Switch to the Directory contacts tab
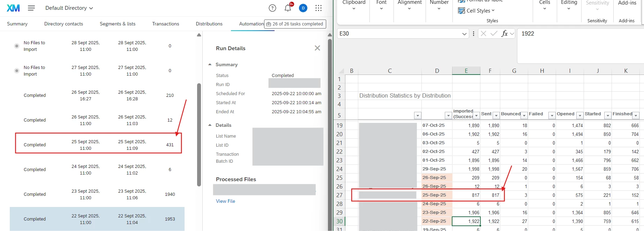Screen dimensions: 644x231 tap(63, 24)
